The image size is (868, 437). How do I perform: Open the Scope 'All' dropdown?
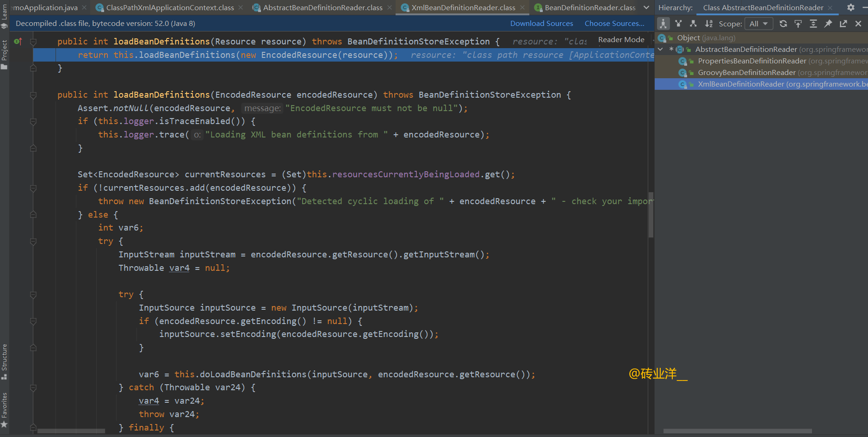(x=759, y=24)
